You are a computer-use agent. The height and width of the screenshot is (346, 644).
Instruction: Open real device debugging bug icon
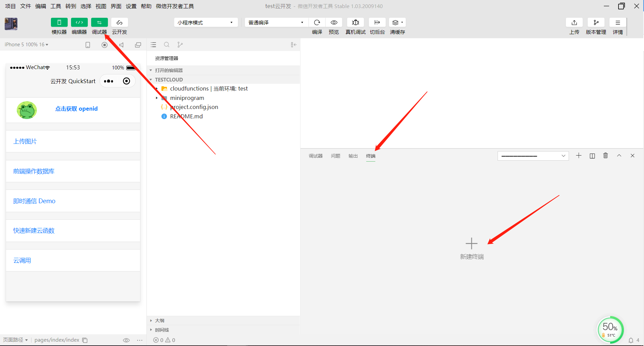click(x=356, y=22)
